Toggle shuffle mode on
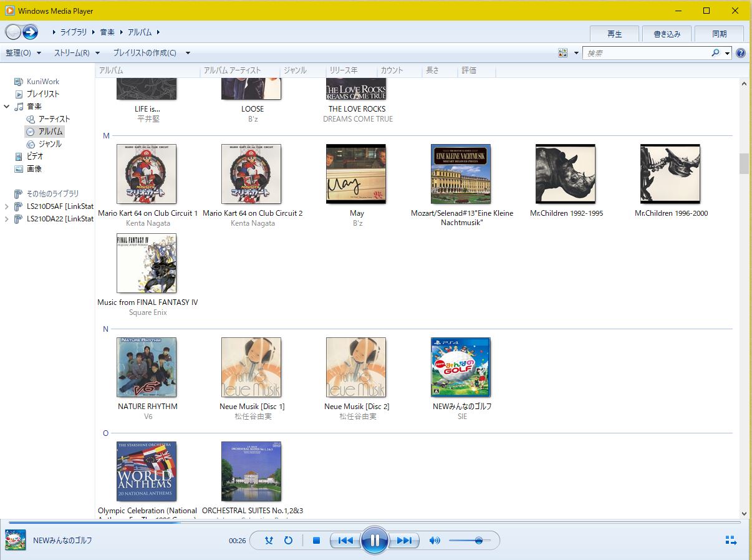The width and height of the screenshot is (752, 560). (x=269, y=541)
